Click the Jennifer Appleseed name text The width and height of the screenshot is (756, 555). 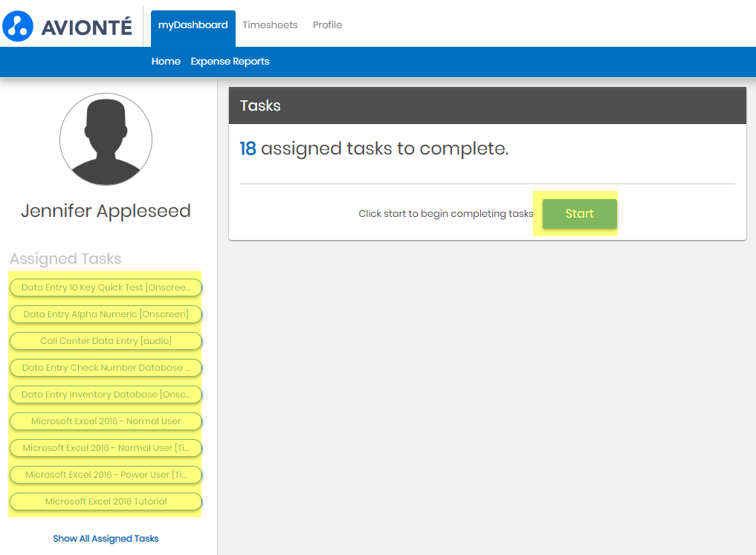106,211
